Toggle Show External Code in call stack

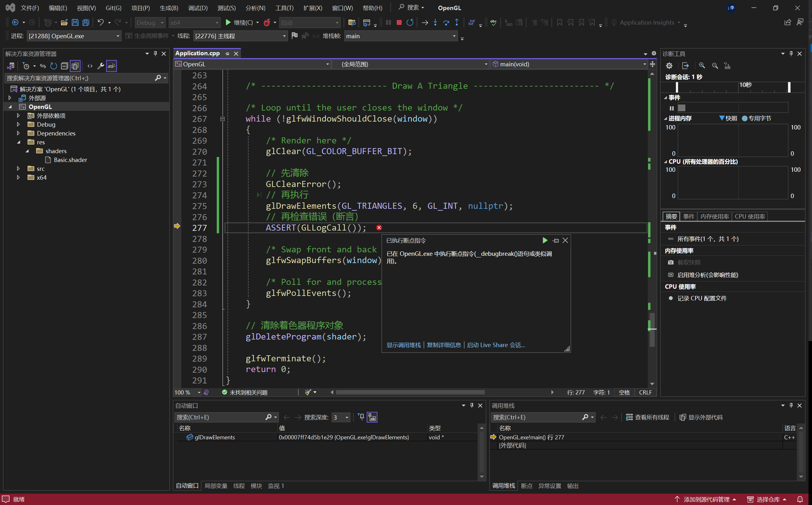coord(701,417)
